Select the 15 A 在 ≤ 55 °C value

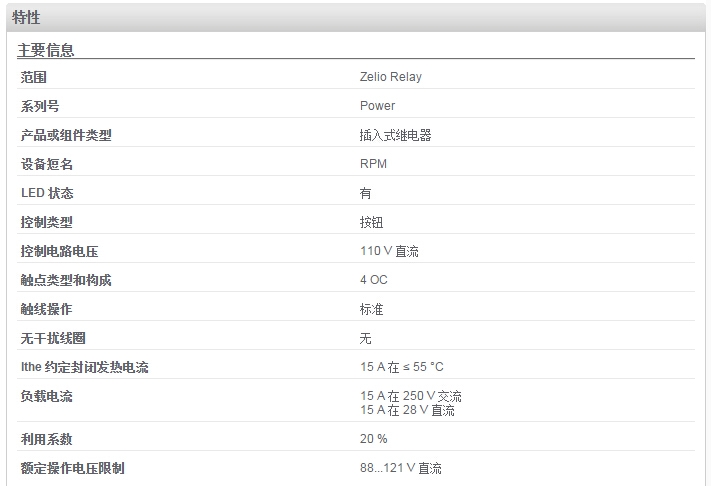[x=402, y=367]
